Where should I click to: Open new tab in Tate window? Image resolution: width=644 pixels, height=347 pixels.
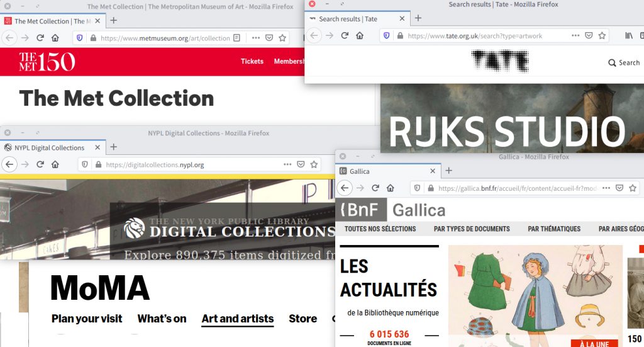418,18
